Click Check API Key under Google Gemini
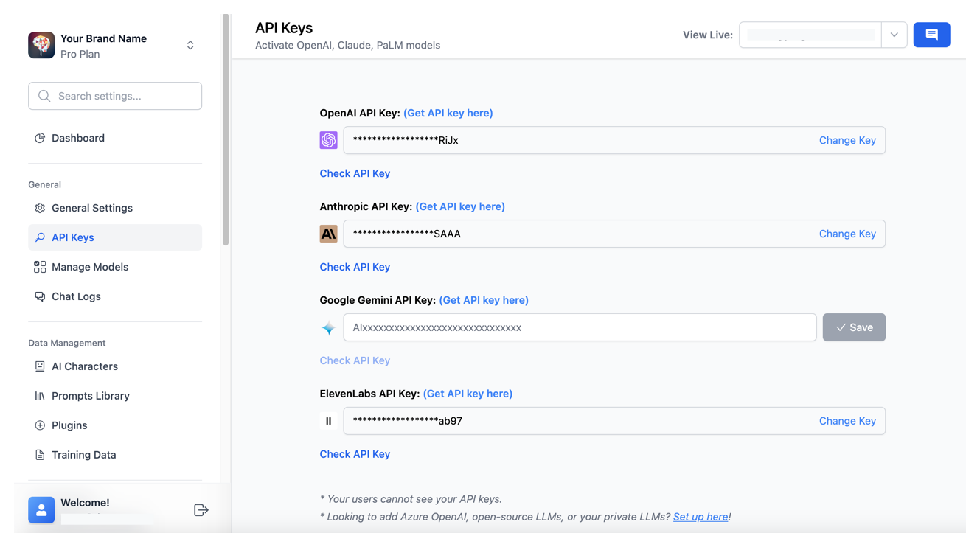 pos(355,360)
